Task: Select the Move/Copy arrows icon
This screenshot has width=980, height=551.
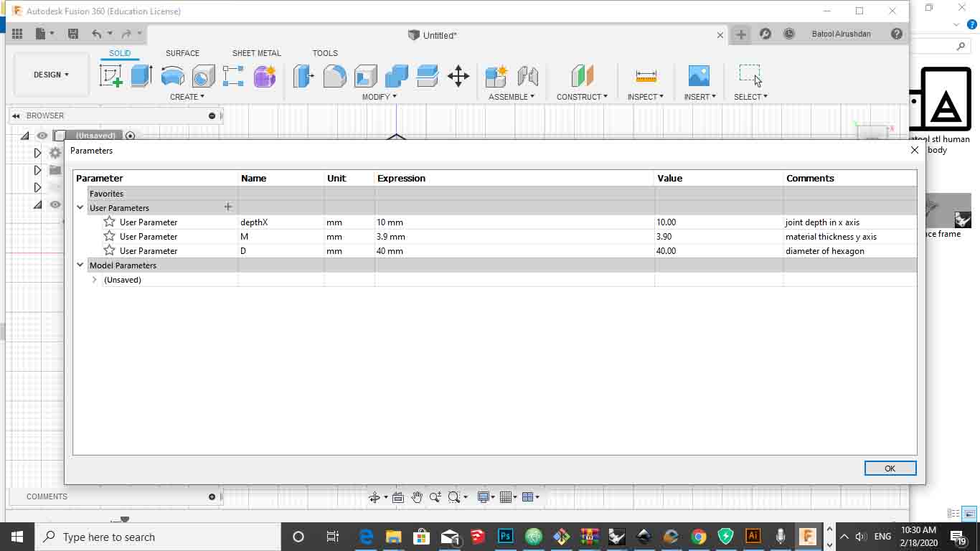Action: point(458,75)
